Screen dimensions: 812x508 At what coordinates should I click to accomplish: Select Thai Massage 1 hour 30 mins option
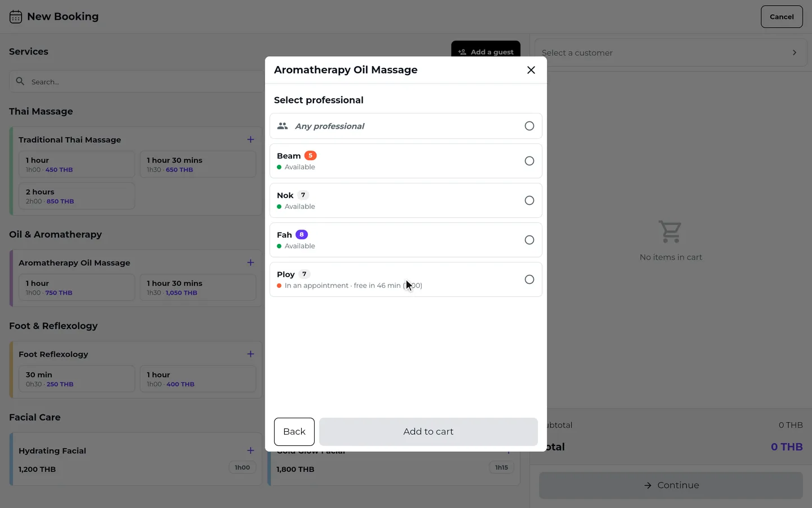(x=198, y=164)
